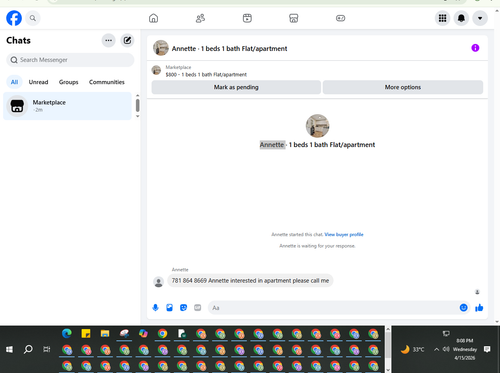Open the Windows Start menu

pyautogui.click(x=9, y=349)
